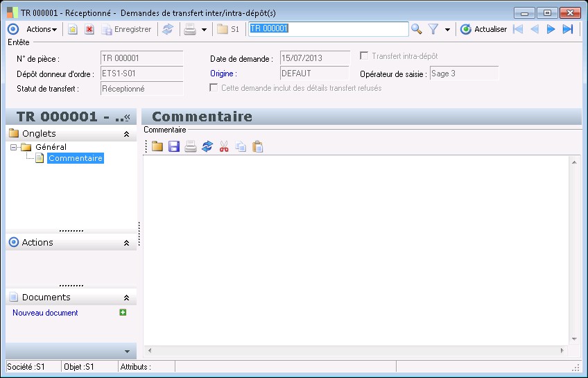Go to the last record
The image size is (588, 378).
[x=568, y=29]
